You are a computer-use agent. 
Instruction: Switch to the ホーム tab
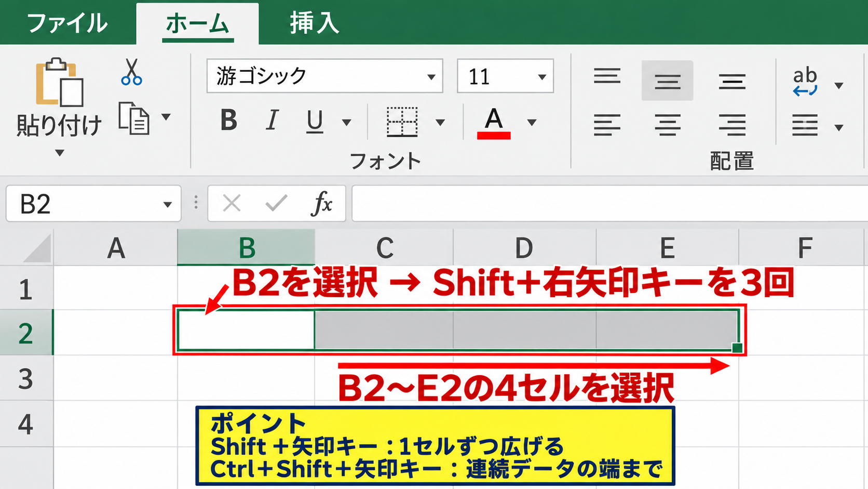coord(197,24)
